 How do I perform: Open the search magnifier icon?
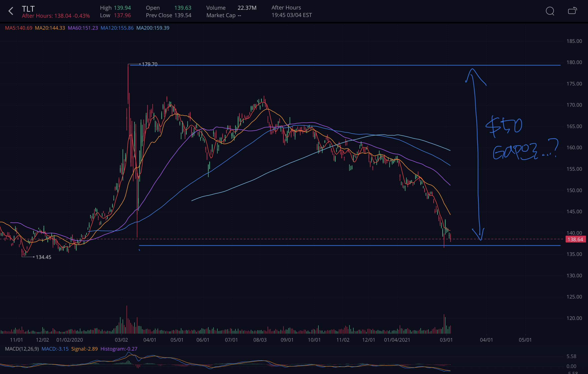[x=550, y=11]
